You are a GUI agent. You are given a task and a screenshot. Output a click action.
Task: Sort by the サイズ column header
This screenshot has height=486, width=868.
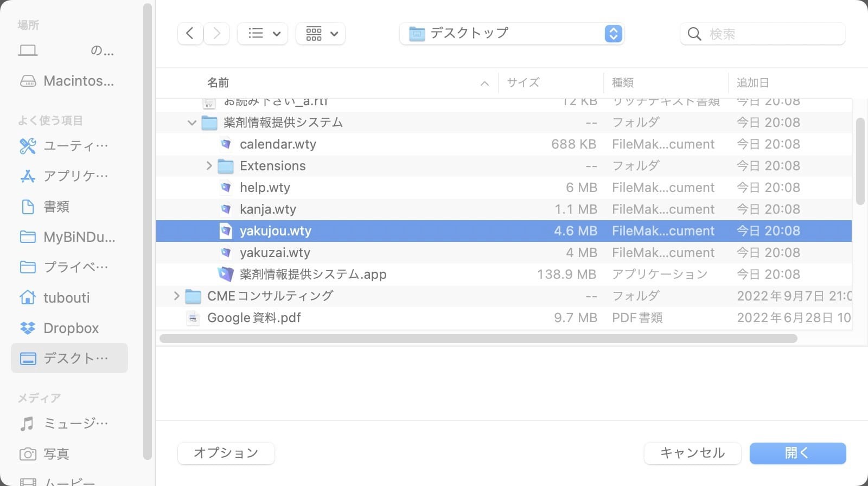point(524,82)
